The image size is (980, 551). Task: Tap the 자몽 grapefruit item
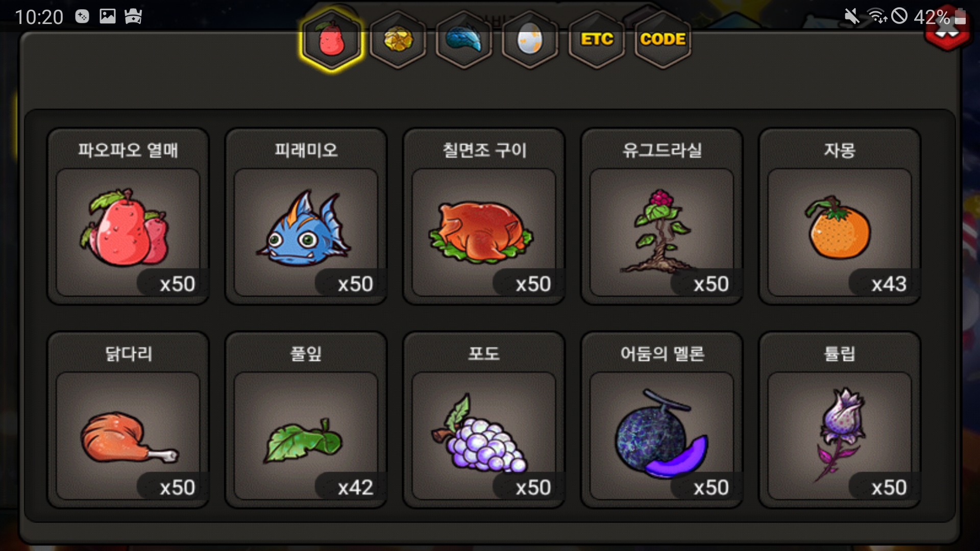(x=840, y=216)
